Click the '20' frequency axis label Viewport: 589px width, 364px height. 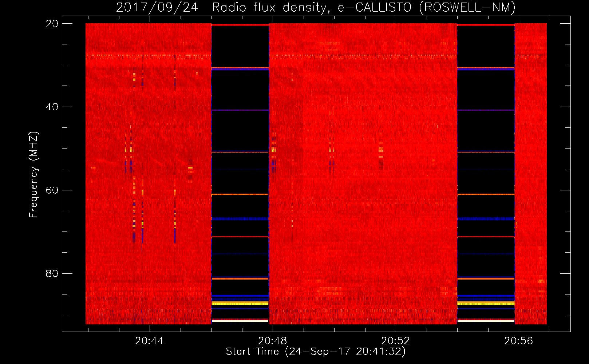pyautogui.click(x=52, y=24)
